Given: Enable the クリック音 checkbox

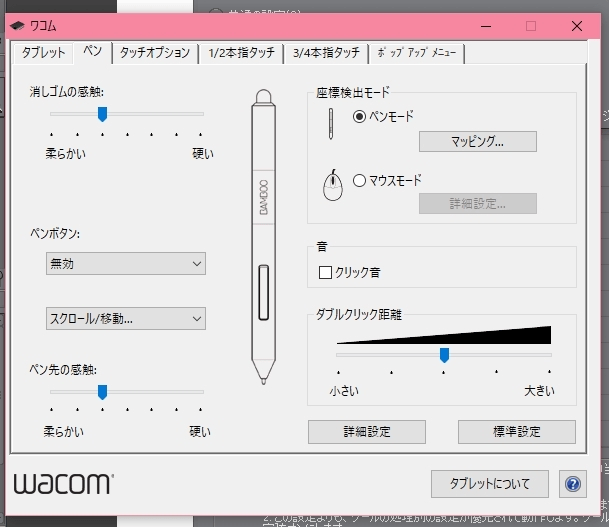Looking at the screenshot, I should coord(325,273).
